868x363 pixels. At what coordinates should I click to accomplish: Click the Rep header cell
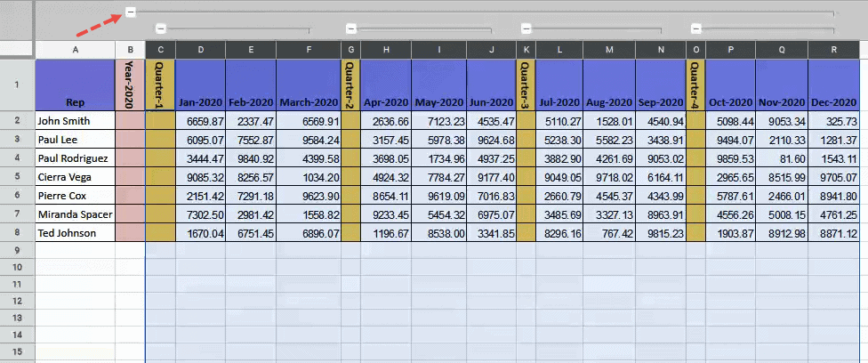(x=75, y=85)
